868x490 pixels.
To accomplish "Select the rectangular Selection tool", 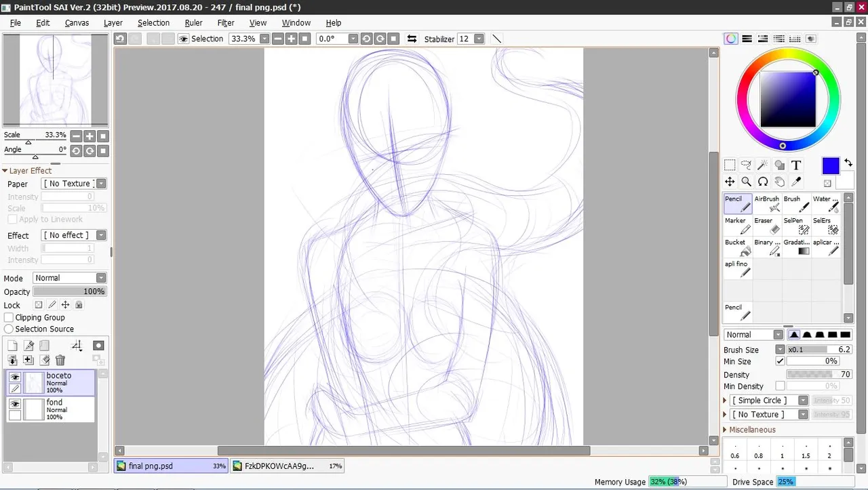I will (730, 165).
